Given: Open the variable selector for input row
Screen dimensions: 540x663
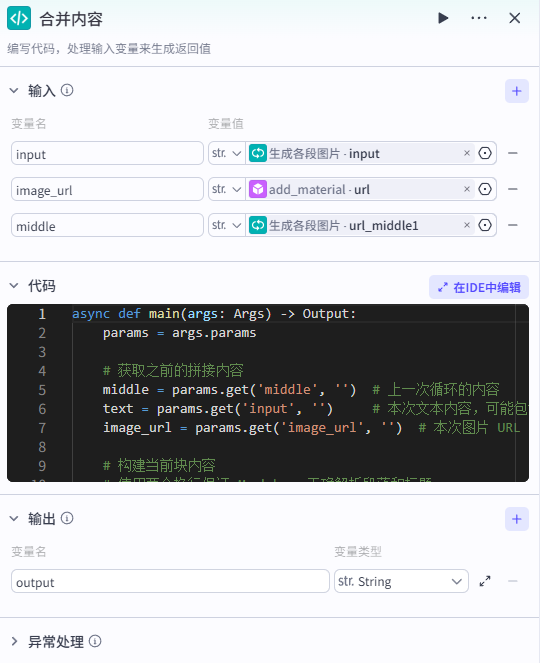Looking at the screenshot, I should (x=485, y=153).
